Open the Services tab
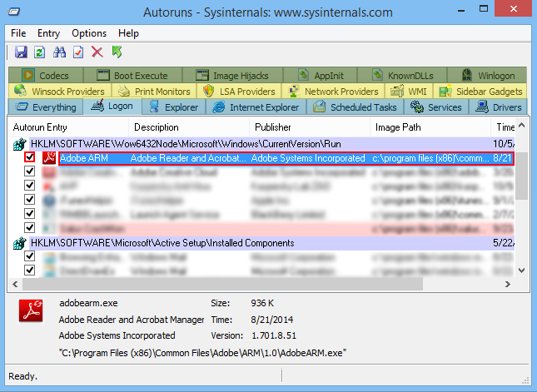 [435, 107]
